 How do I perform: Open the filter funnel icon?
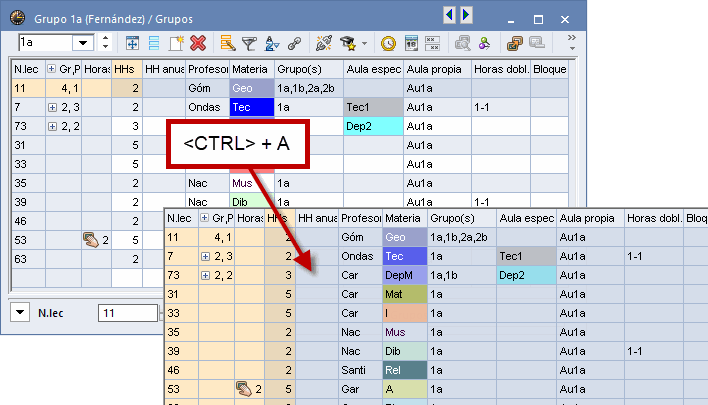[249, 43]
